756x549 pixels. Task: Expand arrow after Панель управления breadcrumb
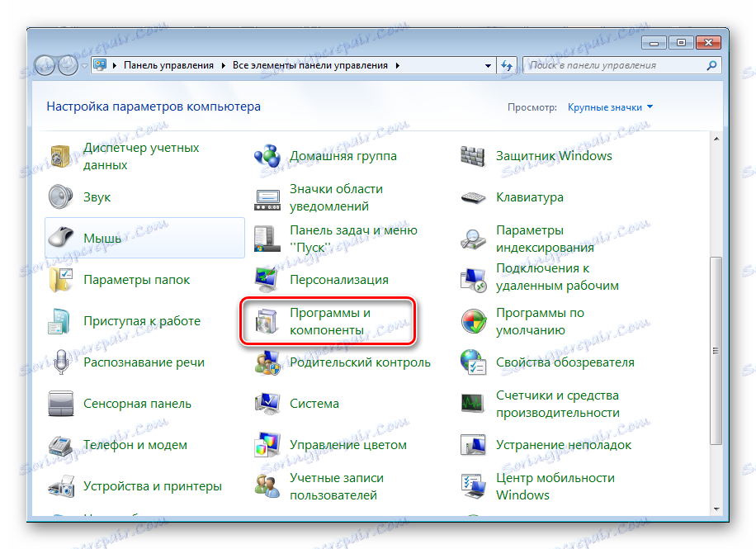click(223, 65)
